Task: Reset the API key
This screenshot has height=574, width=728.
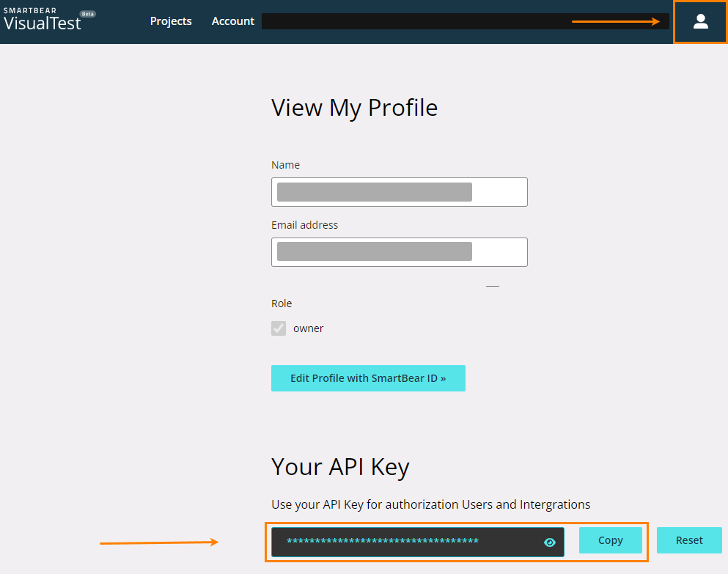Action: [x=689, y=540]
